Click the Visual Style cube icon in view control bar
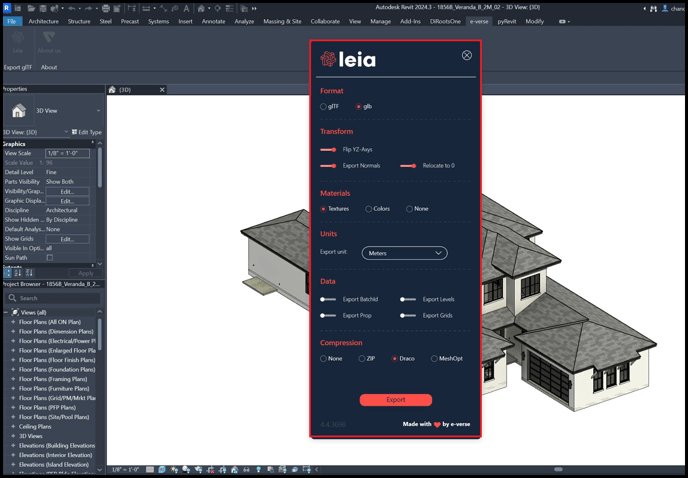Image resolution: width=688 pixels, height=478 pixels. pyautogui.click(x=162, y=470)
